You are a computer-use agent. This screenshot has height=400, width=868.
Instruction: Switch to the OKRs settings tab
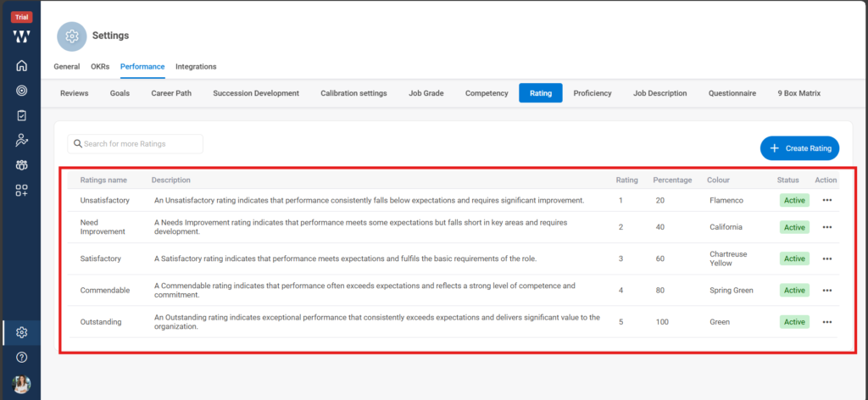[100, 67]
